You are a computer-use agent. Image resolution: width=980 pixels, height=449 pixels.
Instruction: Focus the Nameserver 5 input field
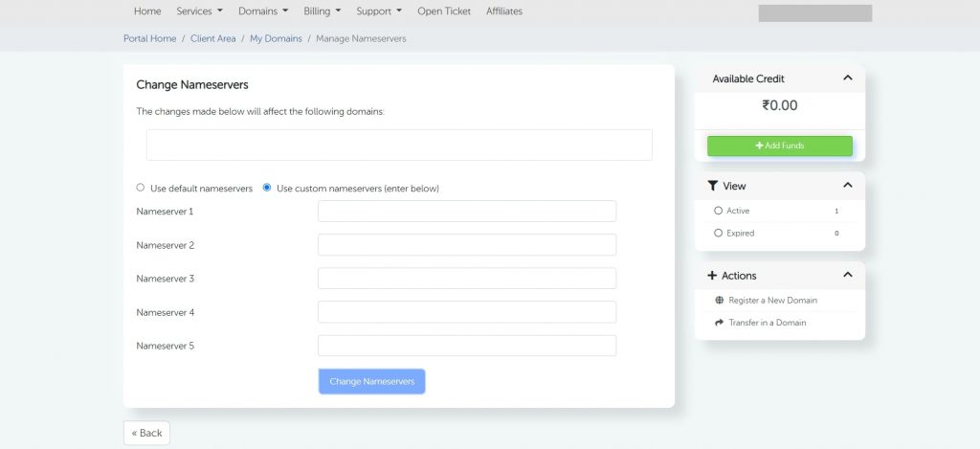point(467,346)
